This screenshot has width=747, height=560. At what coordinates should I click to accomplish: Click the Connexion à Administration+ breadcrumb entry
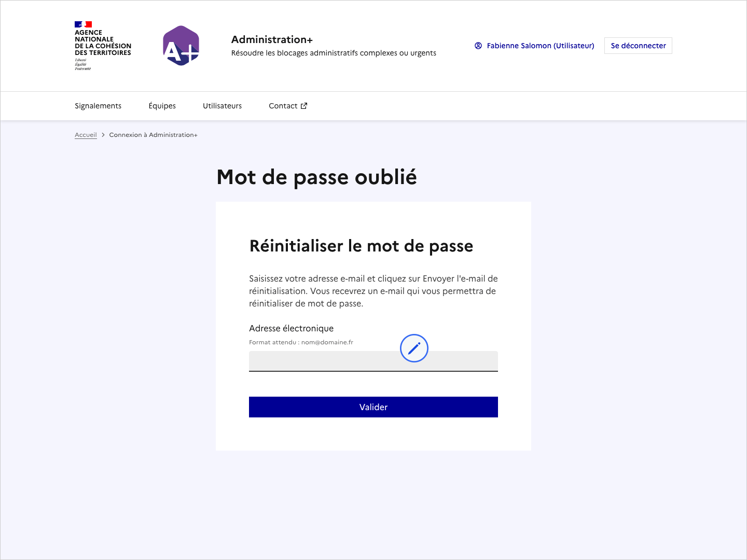click(x=153, y=134)
